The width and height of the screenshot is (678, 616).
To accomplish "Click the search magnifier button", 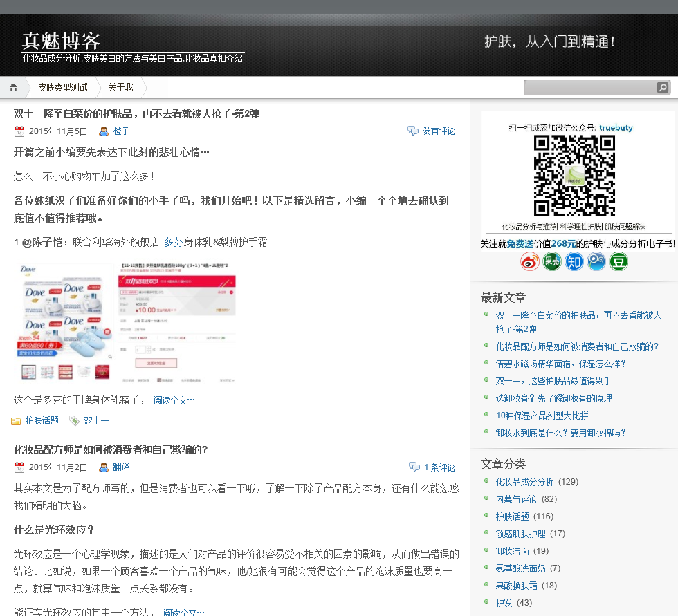I will (663, 88).
